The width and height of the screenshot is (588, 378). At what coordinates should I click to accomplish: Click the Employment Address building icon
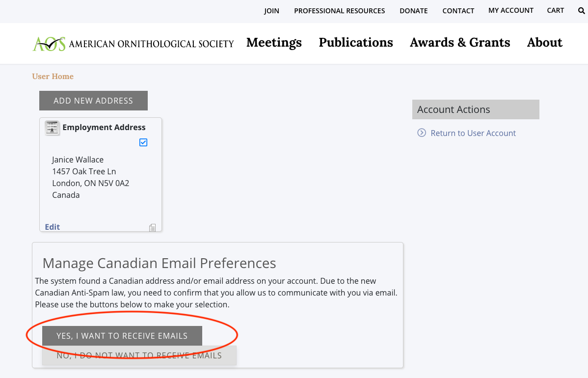[52, 128]
